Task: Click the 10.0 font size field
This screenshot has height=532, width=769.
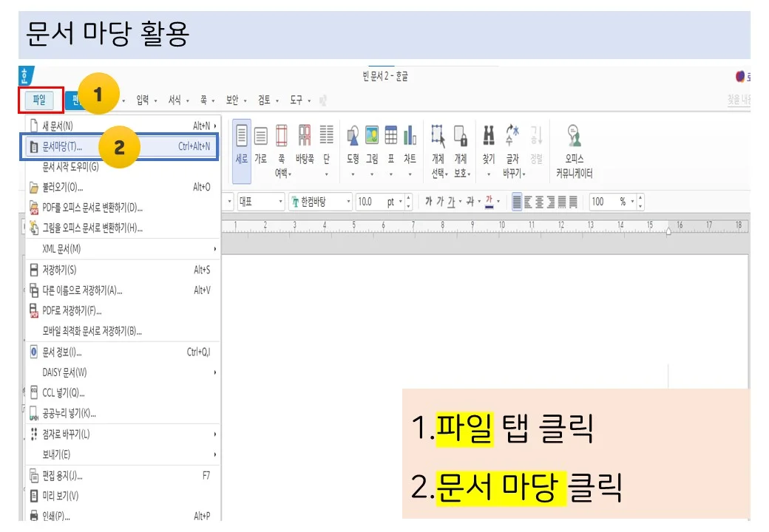Action: [x=369, y=202]
